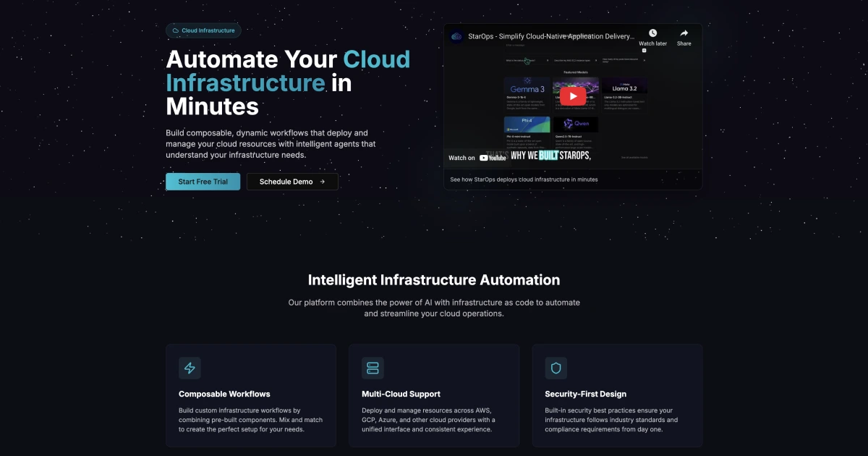This screenshot has height=456, width=868.
Task: Click the Gemma 3 thumbnail in video
Action: 527,85
